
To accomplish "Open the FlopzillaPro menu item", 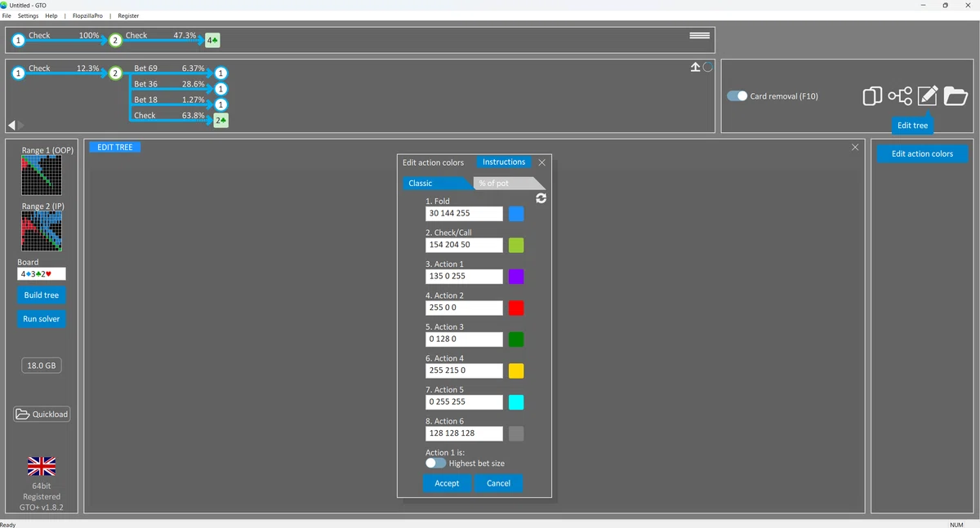I will pos(88,16).
